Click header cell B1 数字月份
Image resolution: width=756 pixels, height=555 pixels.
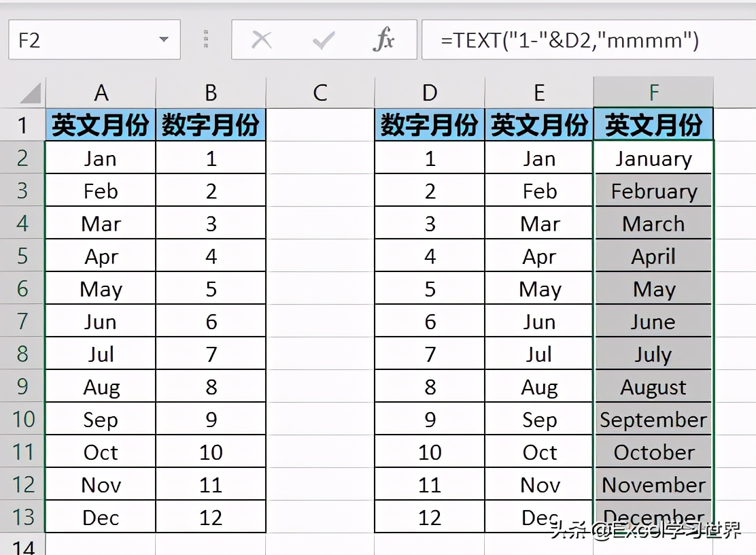(x=211, y=125)
